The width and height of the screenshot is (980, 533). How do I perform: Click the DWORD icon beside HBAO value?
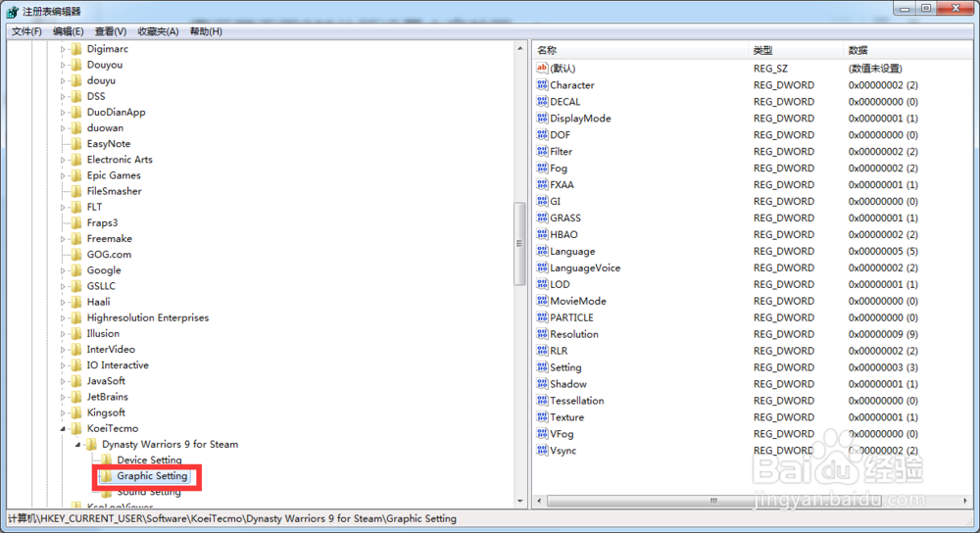point(542,234)
